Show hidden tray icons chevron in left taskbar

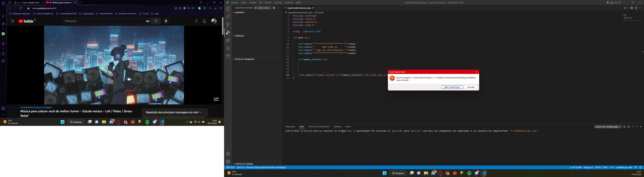tap(187, 122)
